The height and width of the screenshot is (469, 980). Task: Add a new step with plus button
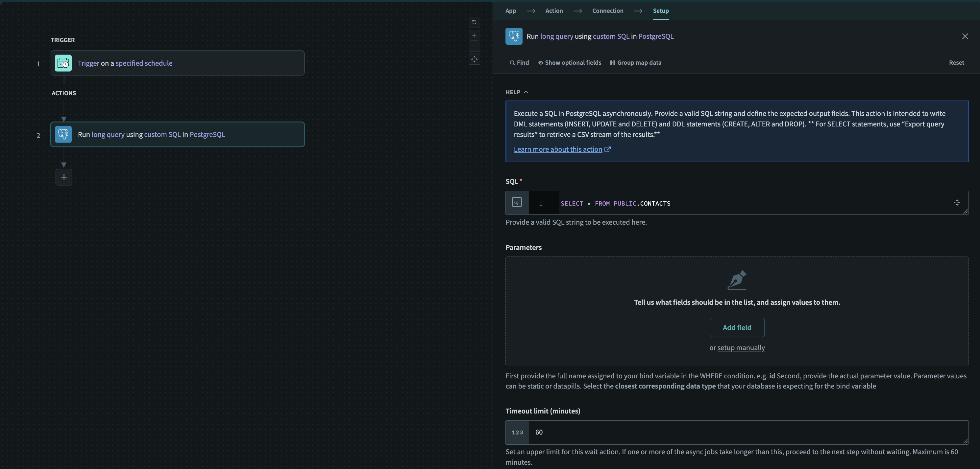click(x=64, y=177)
